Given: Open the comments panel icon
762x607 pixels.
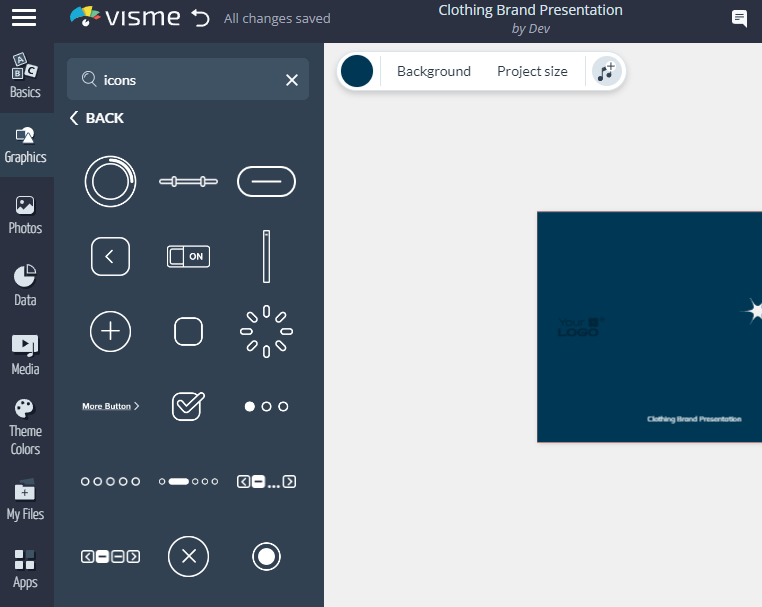Looking at the screenshot, I should [739, 19].
